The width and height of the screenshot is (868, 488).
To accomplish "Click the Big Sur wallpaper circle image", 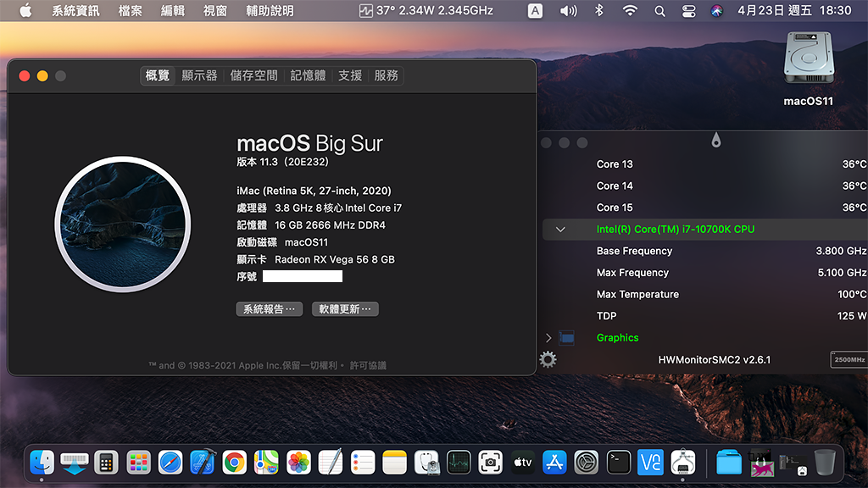I will click(x=122, y=224).
